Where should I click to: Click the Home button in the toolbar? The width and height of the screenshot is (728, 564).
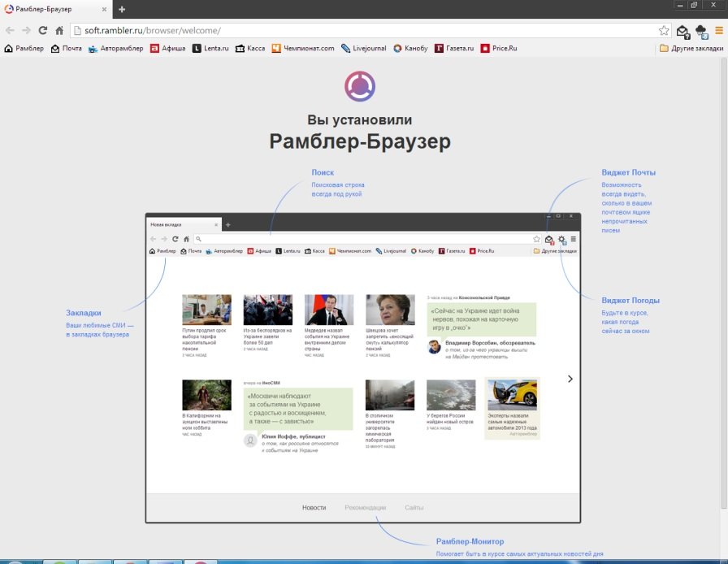59,30
